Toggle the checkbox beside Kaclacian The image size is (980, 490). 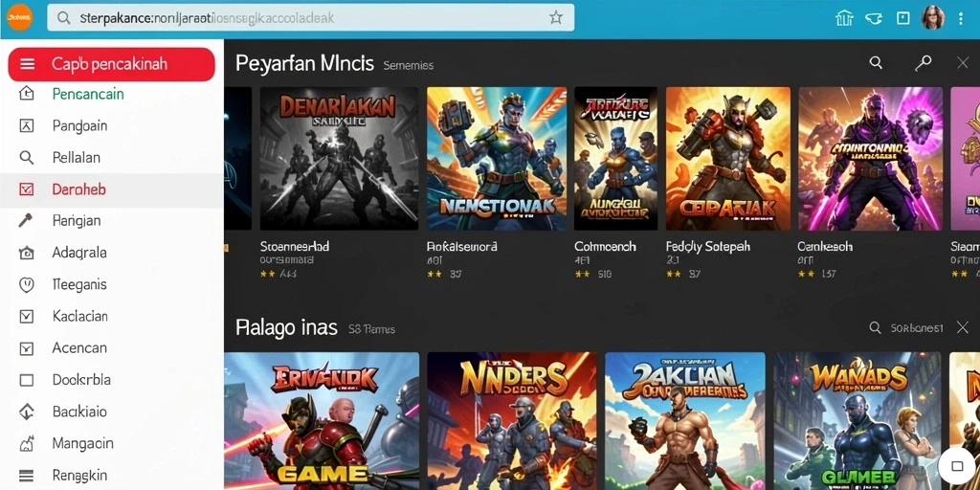pos(26,316)
